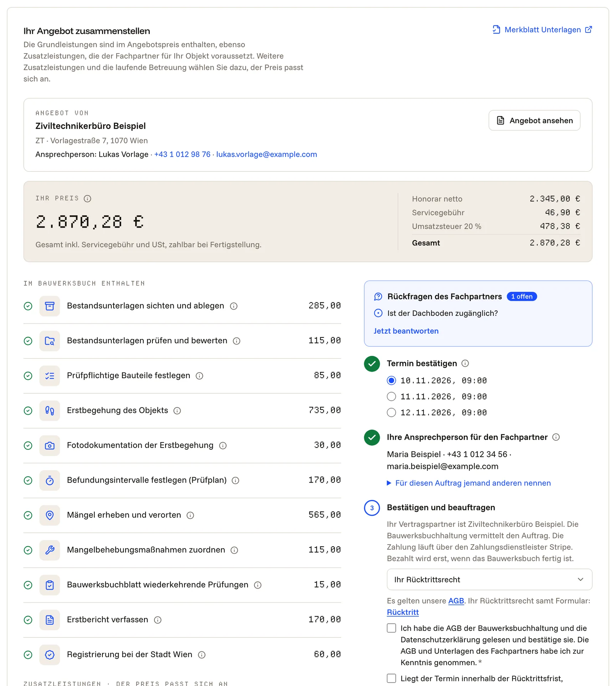
Task: Click the camera icon for Fotodokumentation
Action: tap(50, 446)
